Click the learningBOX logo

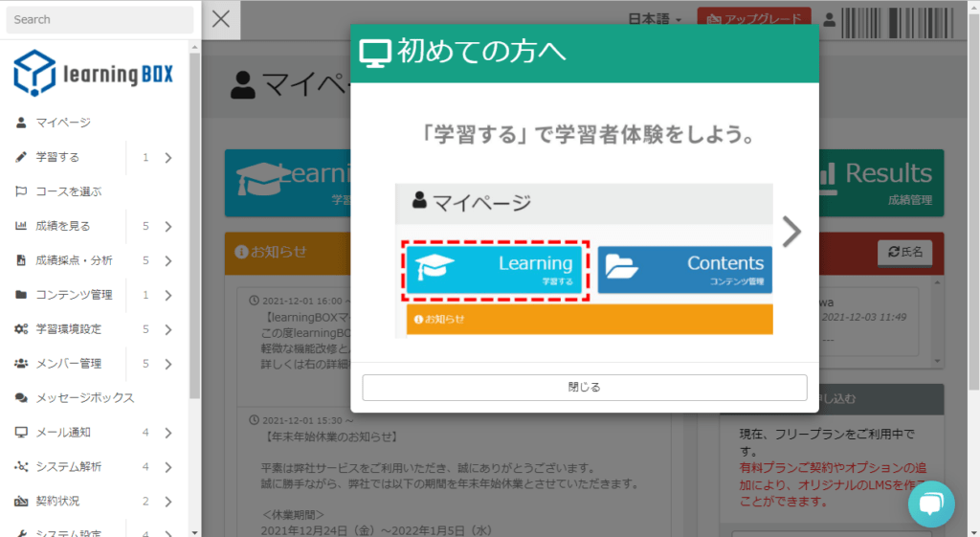coord(93,73)
